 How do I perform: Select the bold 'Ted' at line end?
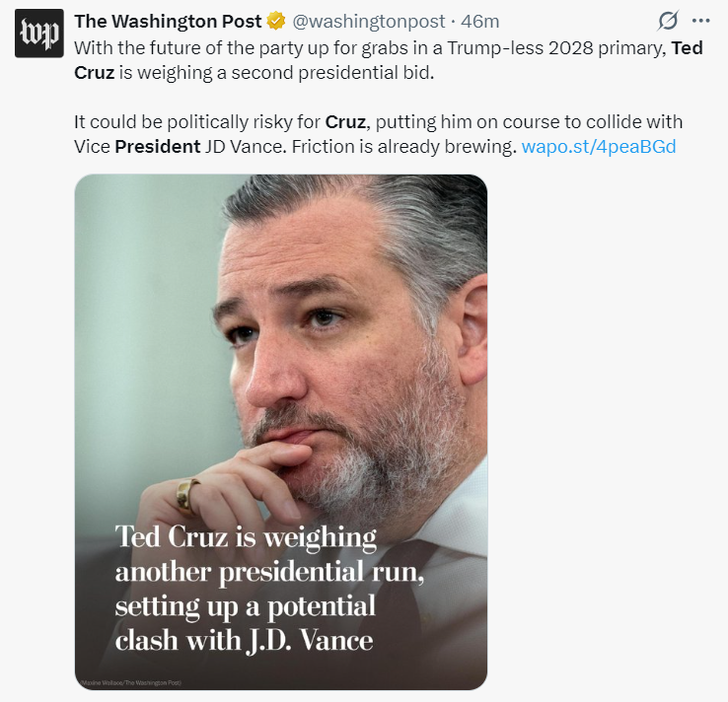[x=687, y=48]
